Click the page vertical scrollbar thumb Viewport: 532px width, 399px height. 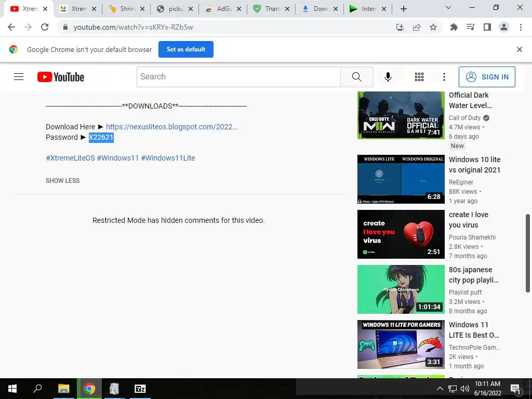[x=528, y=253]
